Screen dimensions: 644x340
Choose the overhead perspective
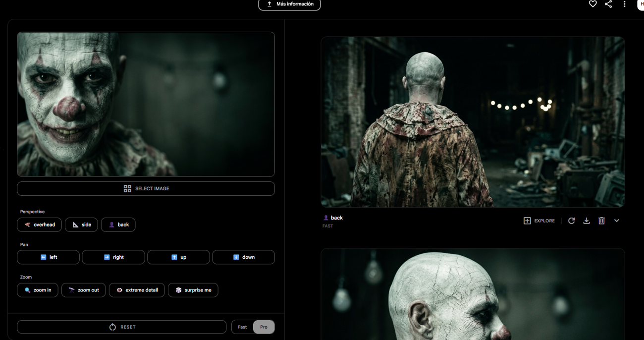coord(40,225)
